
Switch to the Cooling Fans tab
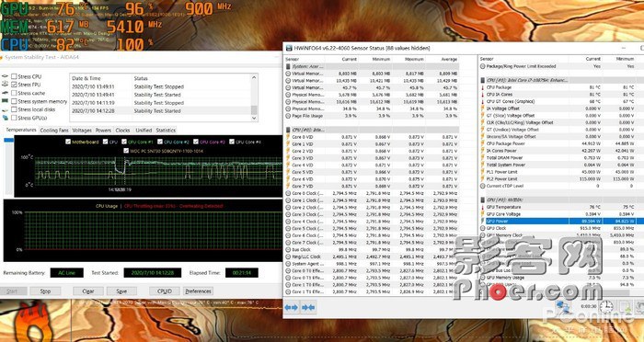54,131
